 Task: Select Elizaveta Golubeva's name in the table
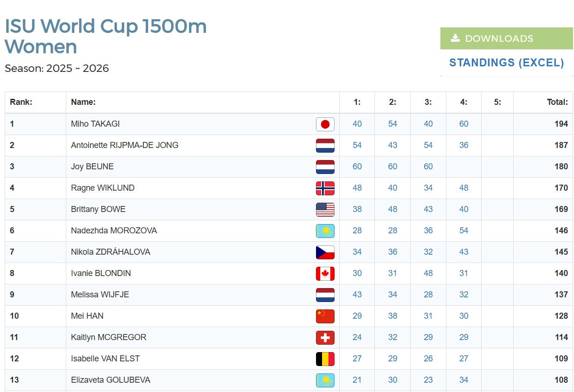pyautogui.click(x=110, y=380)
